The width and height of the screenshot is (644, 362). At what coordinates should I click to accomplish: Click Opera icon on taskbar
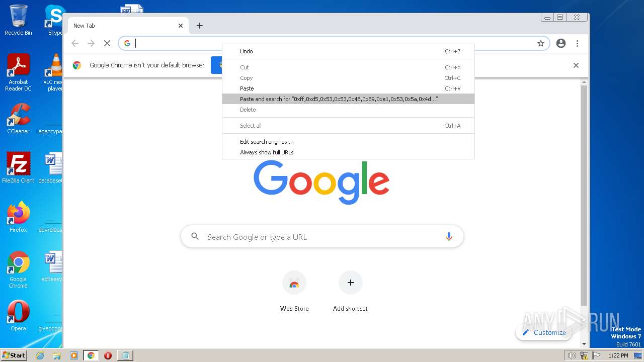tap(108, 355)
